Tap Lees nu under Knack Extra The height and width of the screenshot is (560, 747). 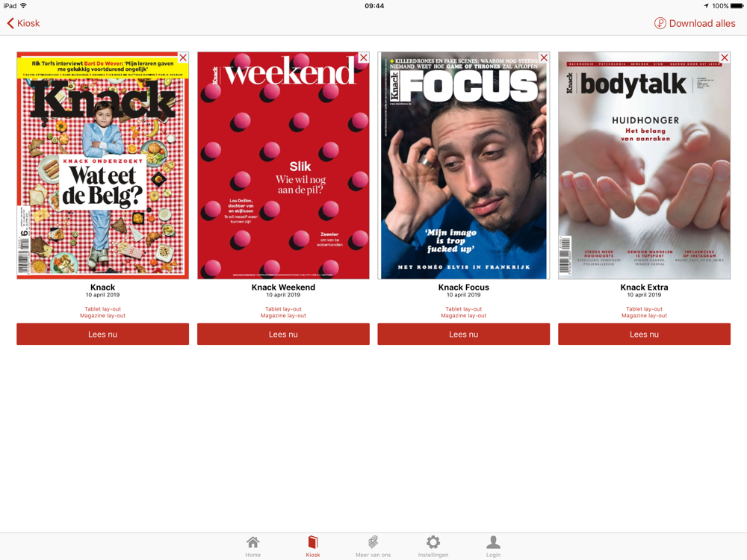[x=644, y=335]
